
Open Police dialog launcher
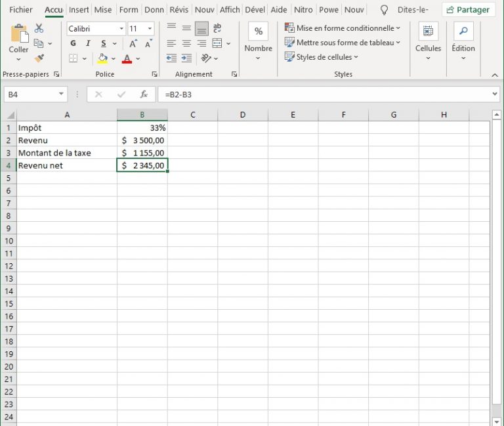(155, 74)
